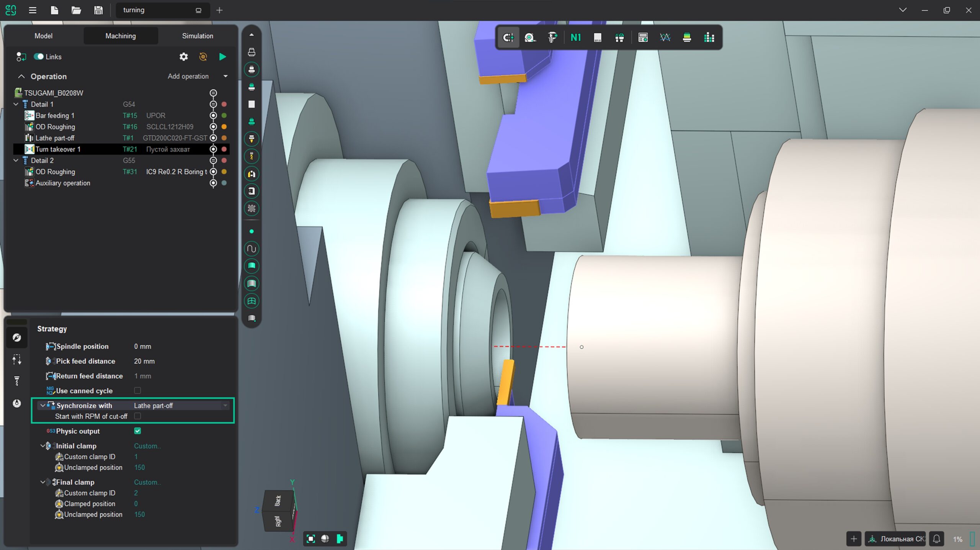Viewport: 980px width, 550px height.
Task: Enable Use canned cycle checkbox
Action: point(137,390)
